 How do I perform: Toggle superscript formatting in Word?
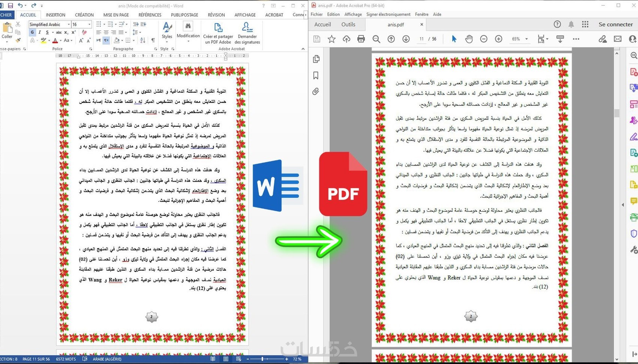pyautogui.click(x=74, y=32)
